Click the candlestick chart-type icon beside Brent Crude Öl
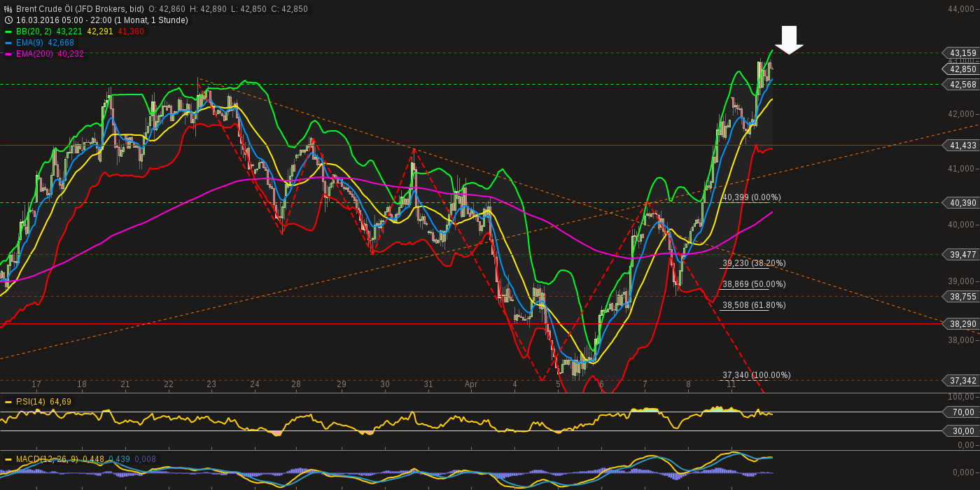 coord(8,9)
